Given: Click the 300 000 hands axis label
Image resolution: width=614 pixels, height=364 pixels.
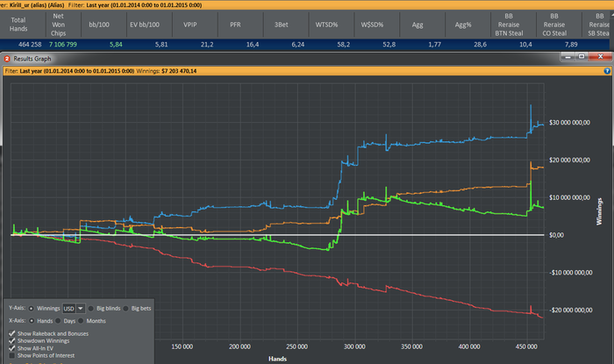Looking at the screenshot, I should point(354,346).
